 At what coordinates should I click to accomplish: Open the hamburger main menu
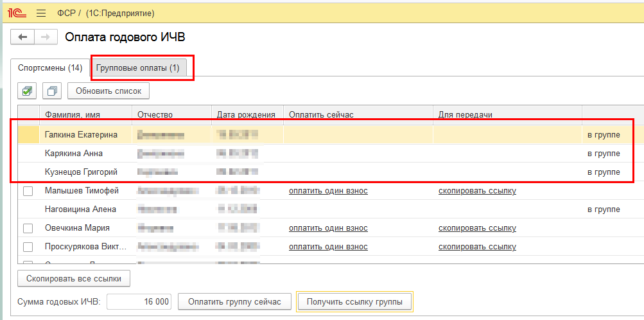[x=42, y=13]
